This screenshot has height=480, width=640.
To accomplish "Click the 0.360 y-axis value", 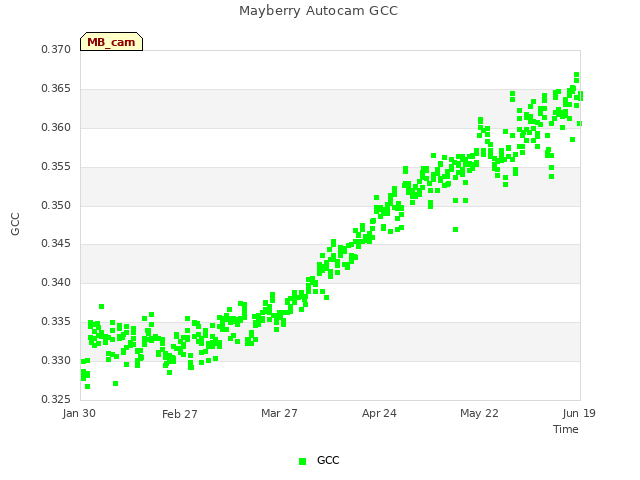I will coord(56,128).
